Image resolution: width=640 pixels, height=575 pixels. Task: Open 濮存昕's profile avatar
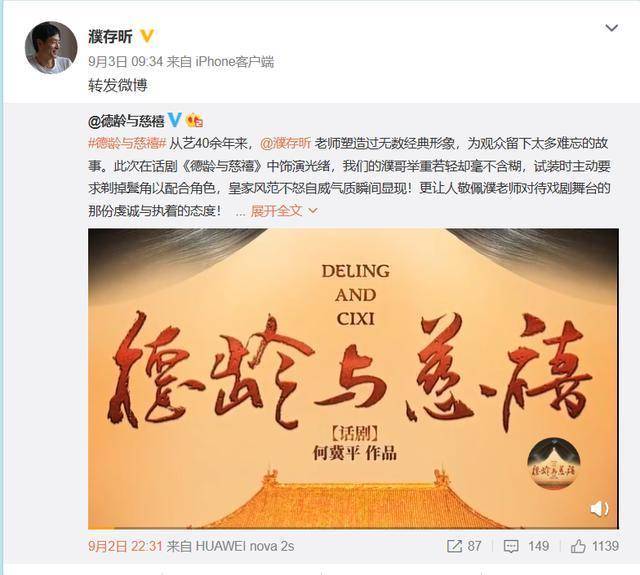point(51,47)
